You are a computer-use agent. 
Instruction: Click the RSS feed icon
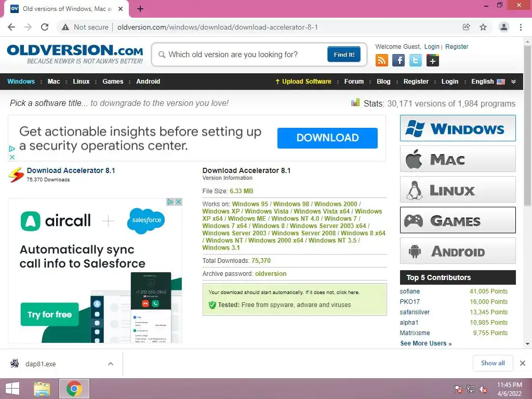(x=382, y=61)
